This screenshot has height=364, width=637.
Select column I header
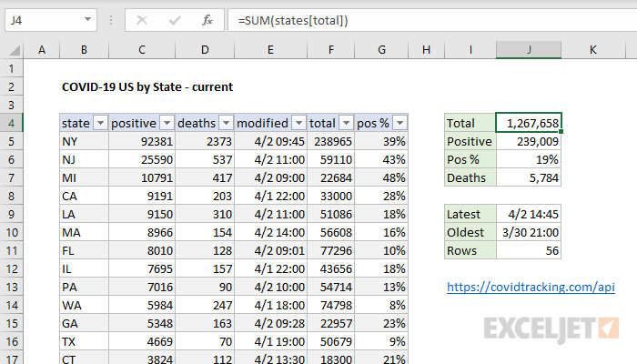470,50
